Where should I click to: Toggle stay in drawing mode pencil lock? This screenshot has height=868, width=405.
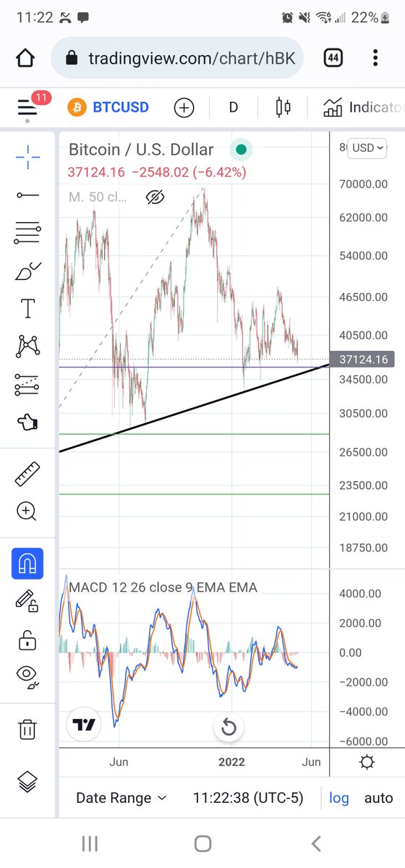[27, 602]
